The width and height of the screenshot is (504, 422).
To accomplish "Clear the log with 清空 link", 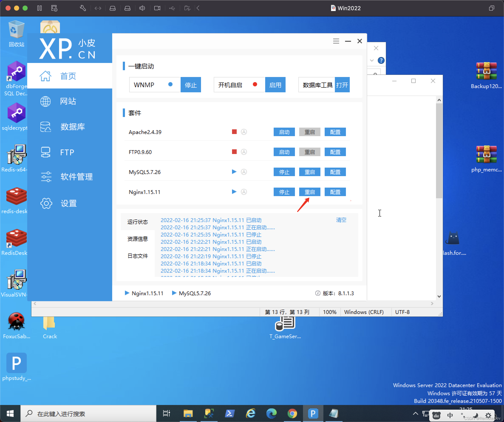I will 341,220.
